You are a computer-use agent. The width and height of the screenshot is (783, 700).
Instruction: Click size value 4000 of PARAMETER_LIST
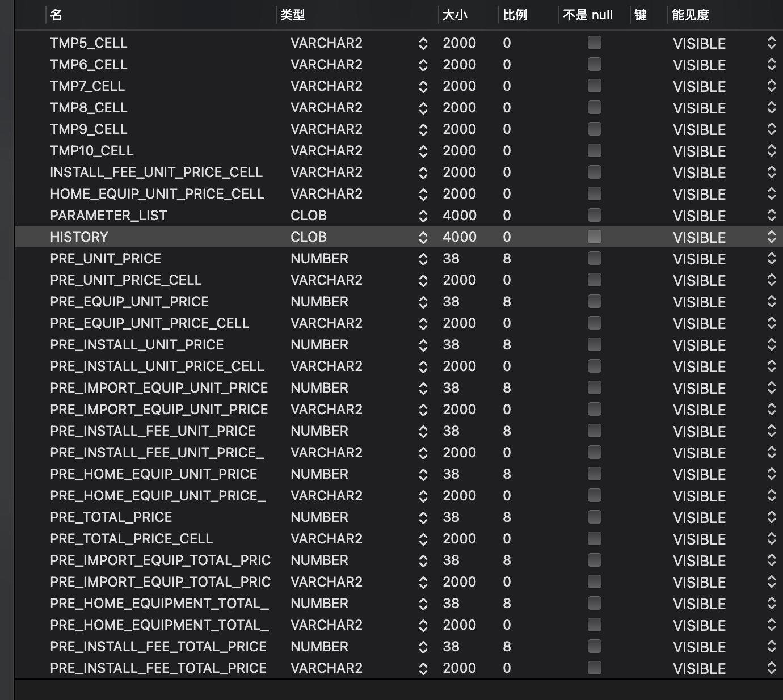click(x=459, y=216)
